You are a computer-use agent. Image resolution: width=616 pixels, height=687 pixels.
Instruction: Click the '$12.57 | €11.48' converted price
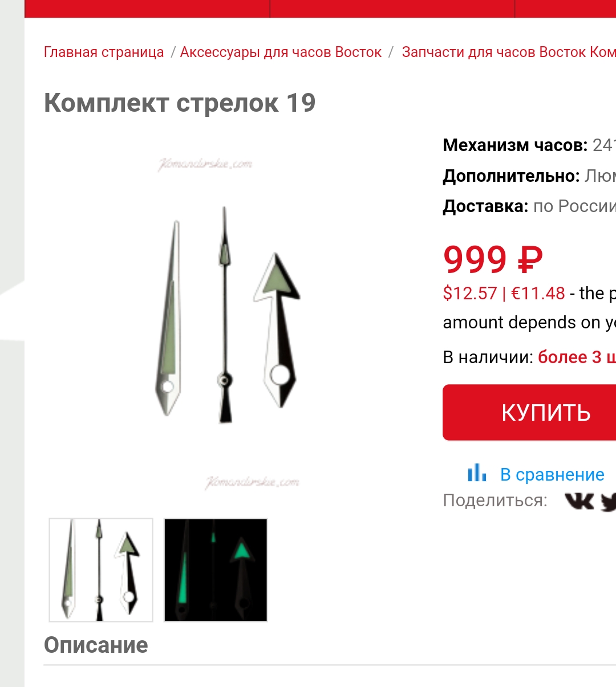(x=504, y=293)
